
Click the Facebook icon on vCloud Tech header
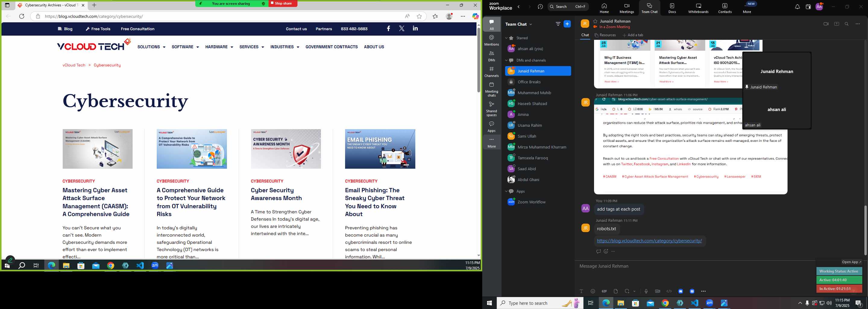tap(388, 29)
